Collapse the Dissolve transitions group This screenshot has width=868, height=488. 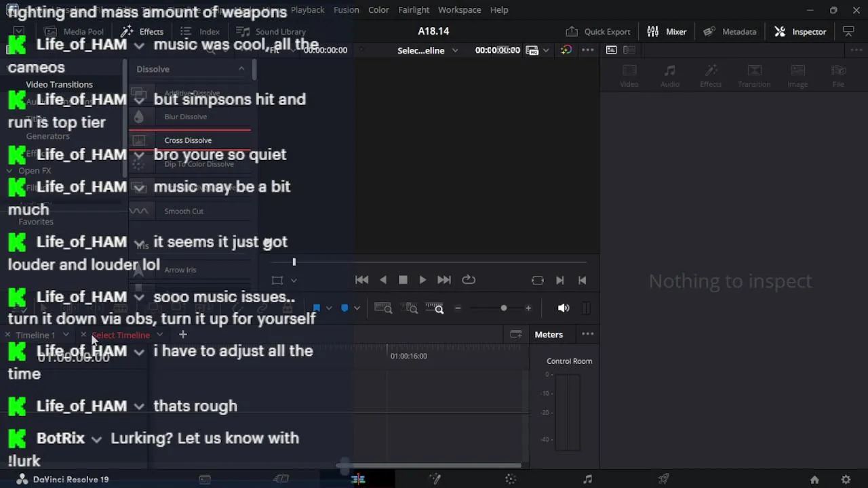(241, 68)
